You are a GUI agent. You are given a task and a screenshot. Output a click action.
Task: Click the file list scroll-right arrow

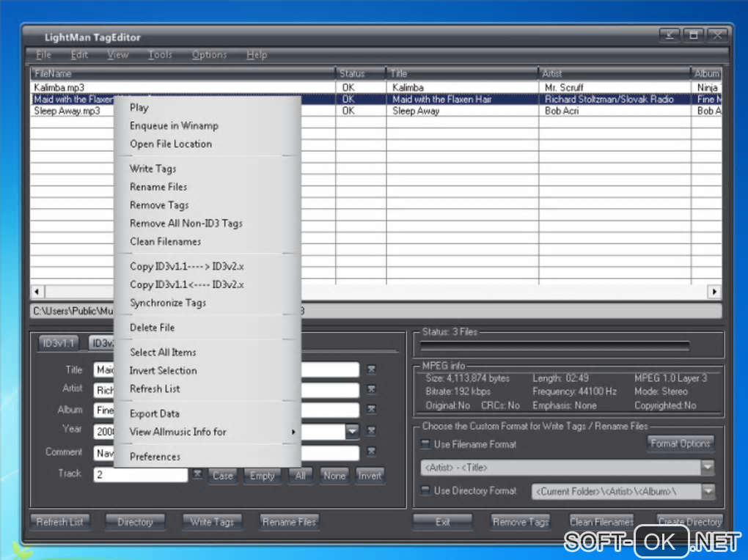click(714, 291)
